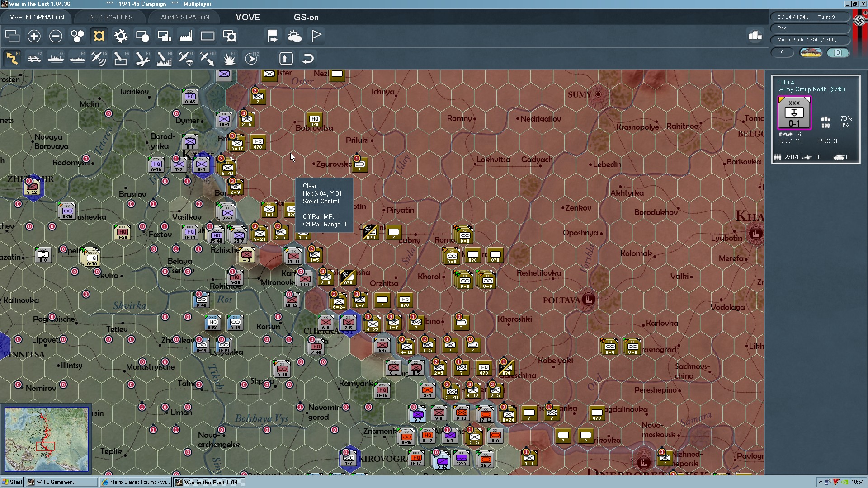Click the date 8/14/1941 turn field
Screen dimensions: 868x488
[810, 17]
